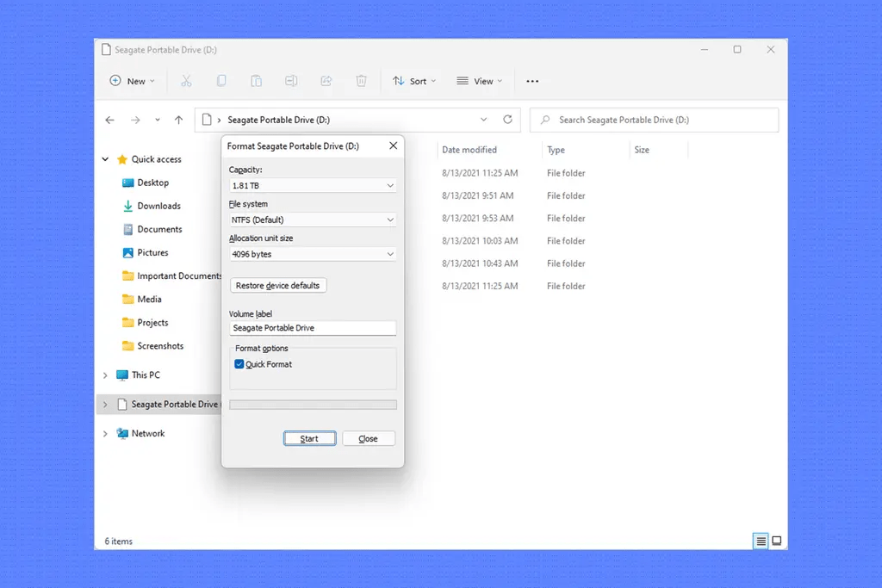Open the Sort menu in the toolbar
The width and height of the screenshot is (882, 588).
(x=413, y=80)
